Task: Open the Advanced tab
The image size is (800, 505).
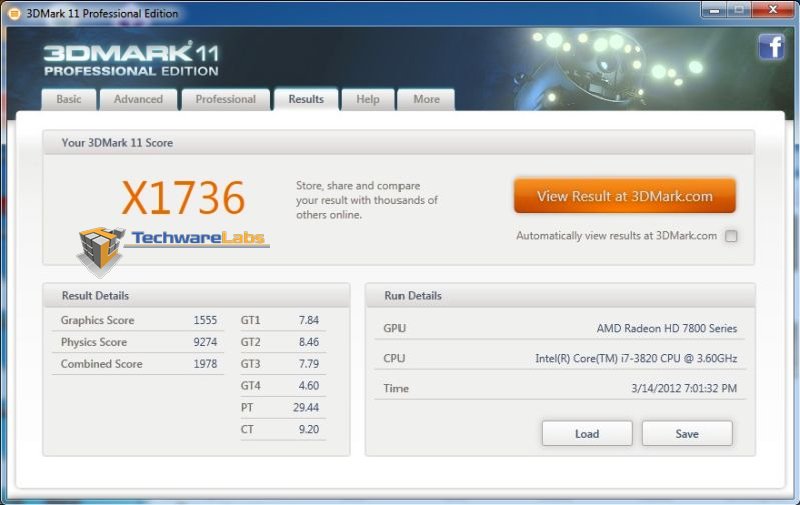Action: (x=138, y=99)
